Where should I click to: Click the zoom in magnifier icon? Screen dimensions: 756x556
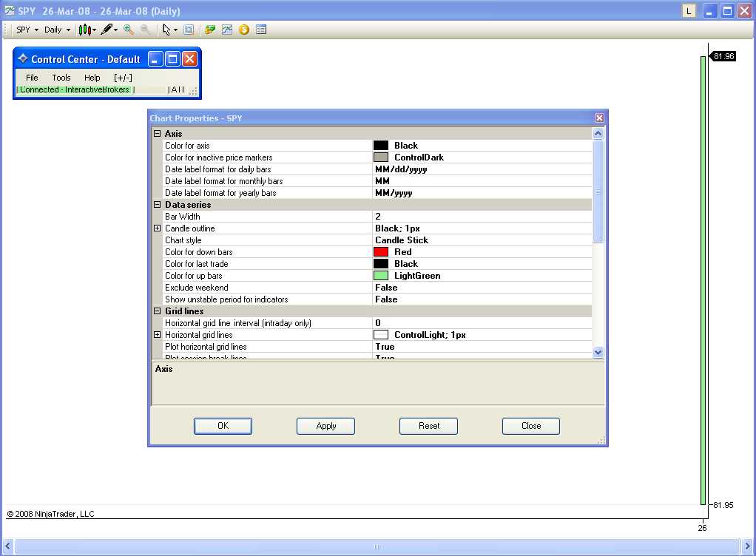click(x=129, y=30)
